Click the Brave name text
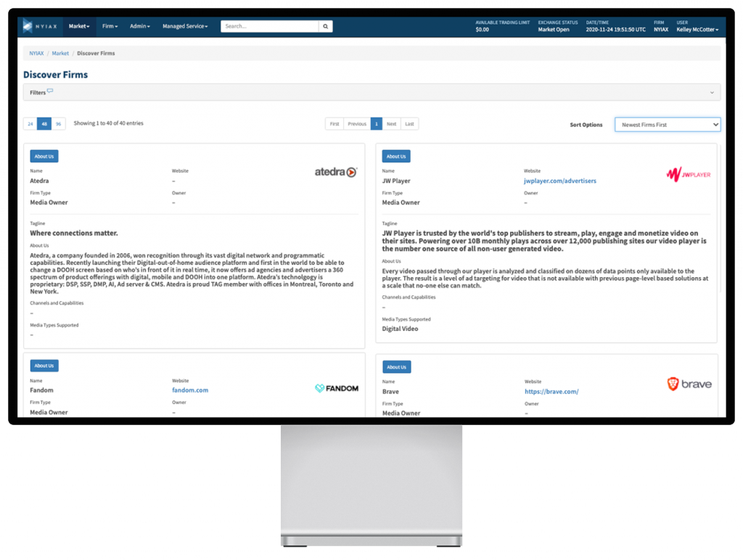The width and height of the screenshot is (743, 560). 390,391
